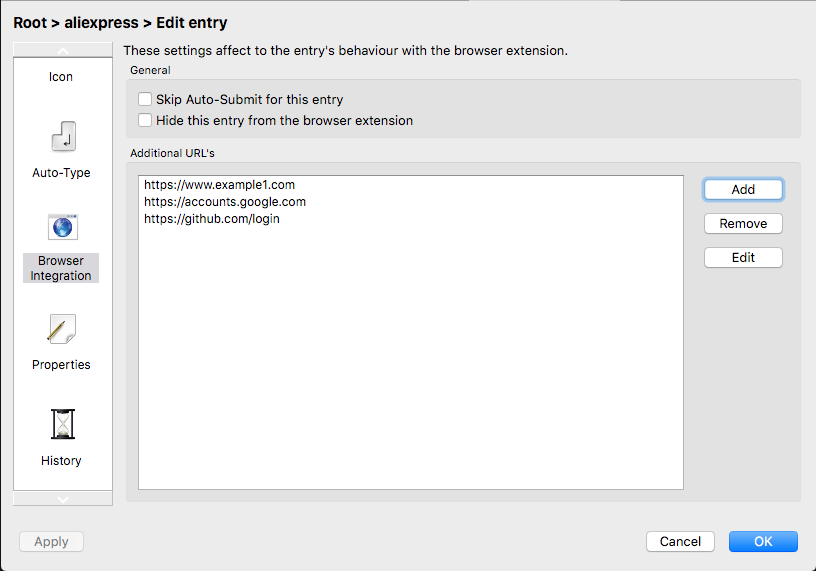The width and height of the screenshot is (816, 571).
Task: Select the https://www.example1.com URL row
Action: (219, 185)
